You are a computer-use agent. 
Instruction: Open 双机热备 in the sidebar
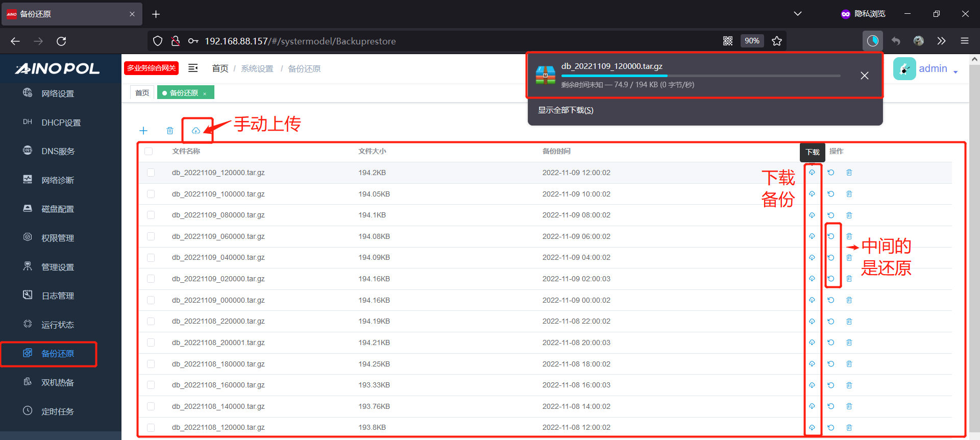(x=58, y=382)
